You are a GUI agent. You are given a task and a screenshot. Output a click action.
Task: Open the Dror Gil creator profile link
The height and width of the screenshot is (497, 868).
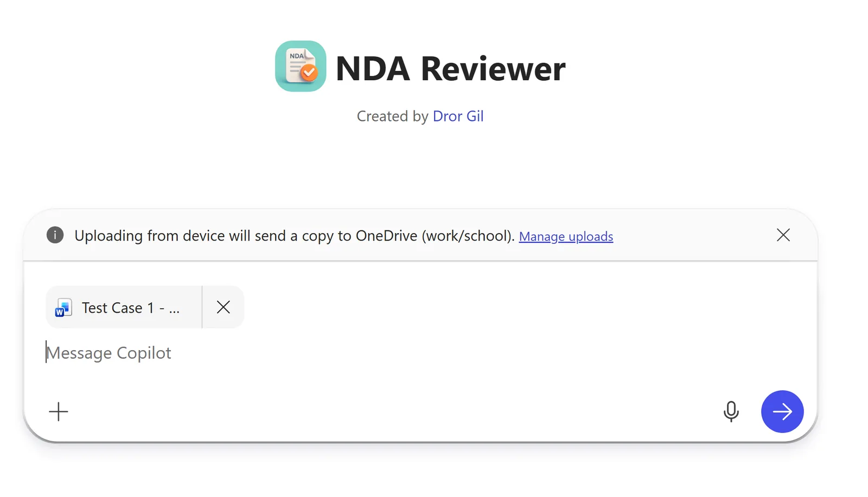tap(458, 116)
